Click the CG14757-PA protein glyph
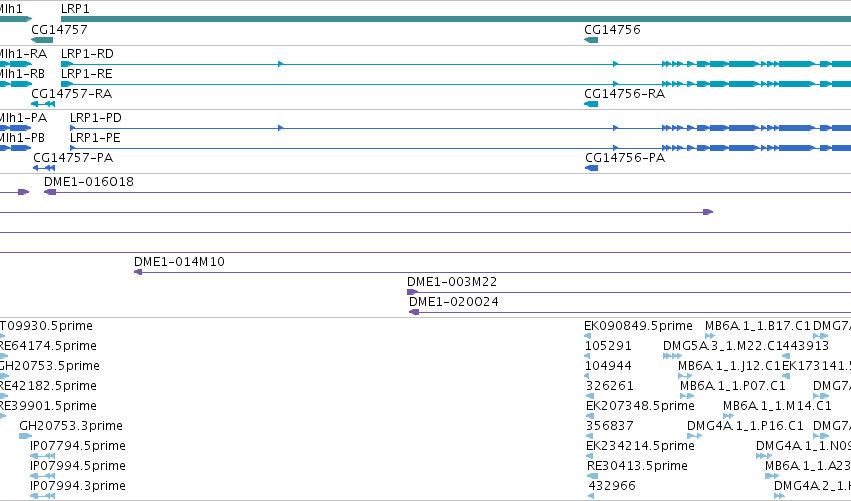 tap(44, 168)
